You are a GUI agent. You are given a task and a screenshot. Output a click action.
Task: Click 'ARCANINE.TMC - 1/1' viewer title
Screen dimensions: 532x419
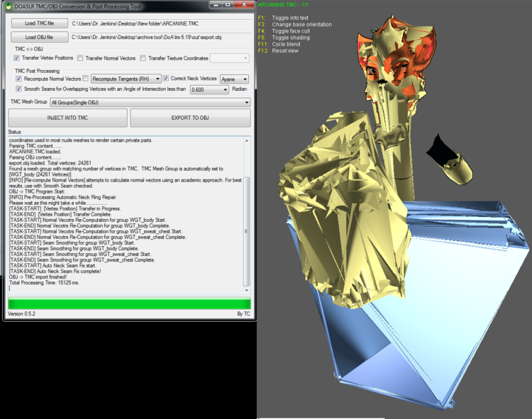[x=283, y=5]
